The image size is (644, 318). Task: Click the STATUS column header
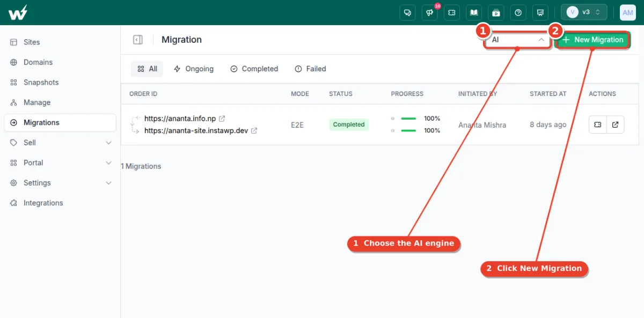[341, 94]
